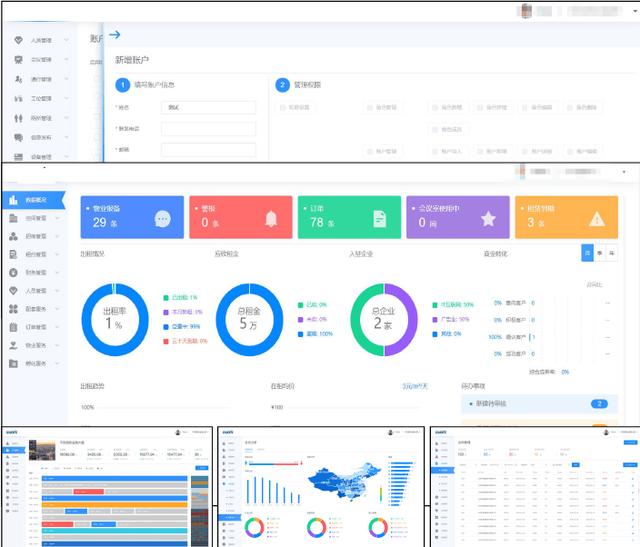The height and width of the screenshot is (547, 640).
Task: Click the diamond icon in the account-form window sidebar
Action: coord(18,40)
